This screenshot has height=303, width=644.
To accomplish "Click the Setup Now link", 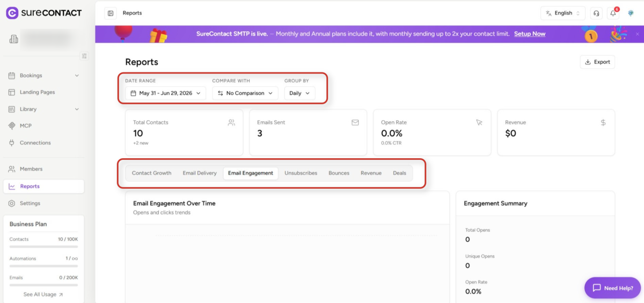I will pyautogui.click(x=529, y=34).
